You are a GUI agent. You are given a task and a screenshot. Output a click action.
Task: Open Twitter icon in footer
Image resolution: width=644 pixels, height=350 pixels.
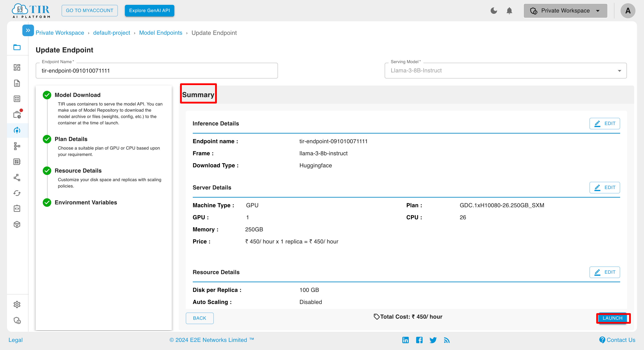(x=433, y=340)
